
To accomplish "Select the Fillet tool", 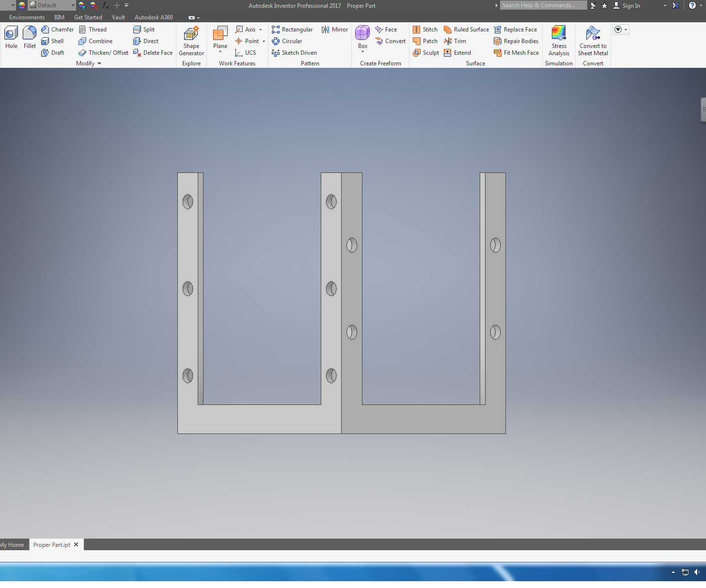I will pyautogui.click(x=30, y=37).
